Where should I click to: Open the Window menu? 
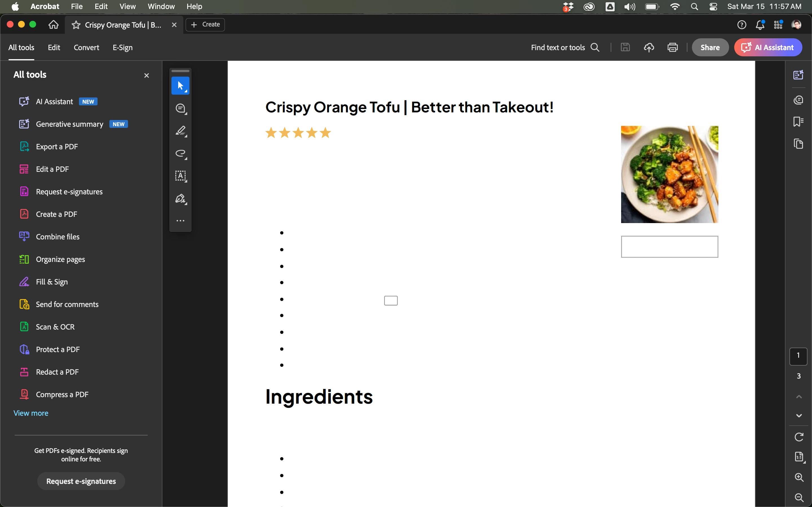[x=161, y=7]
